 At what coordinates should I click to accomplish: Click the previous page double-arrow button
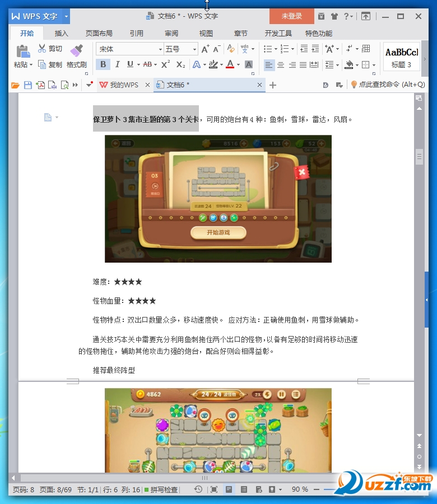click(419, 446)
